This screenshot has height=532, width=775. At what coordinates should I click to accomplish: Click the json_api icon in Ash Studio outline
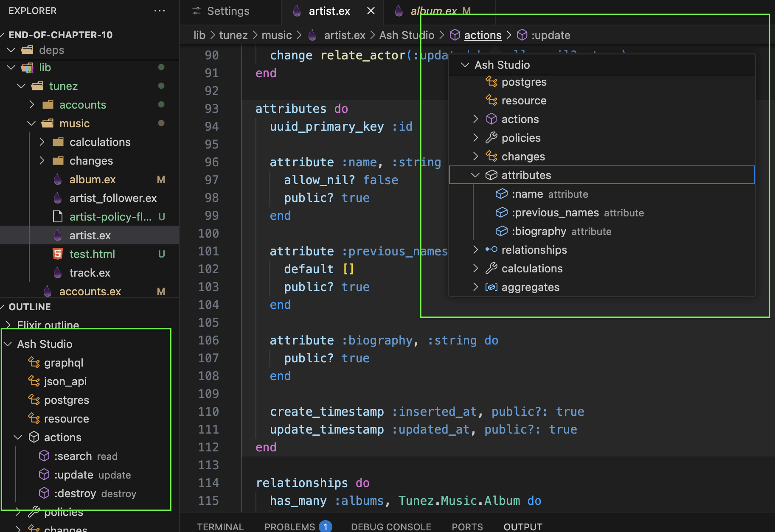34,381
